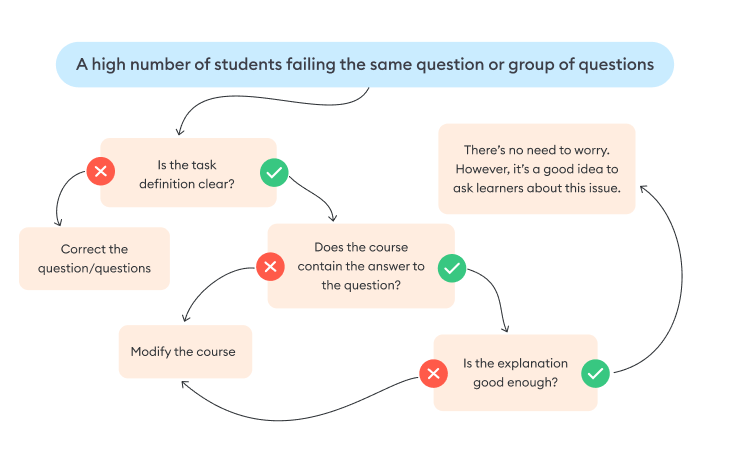The image size is (730, 470).
Task: Click the red X beside the explanation question
Action: 434,374
